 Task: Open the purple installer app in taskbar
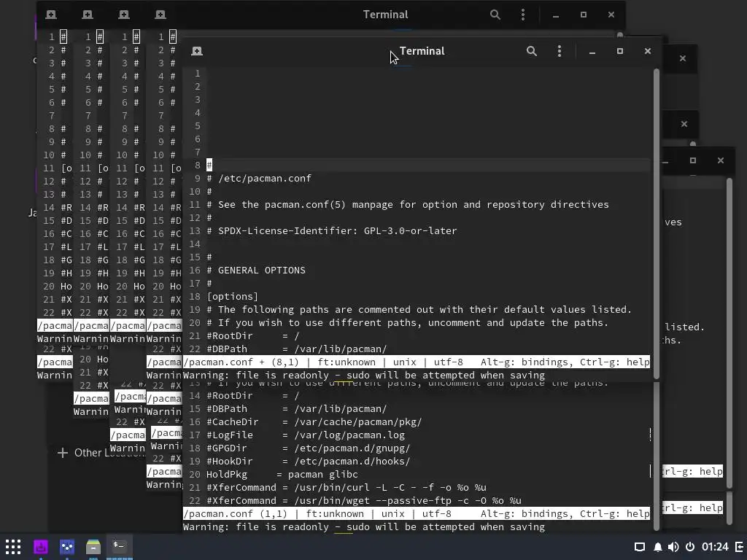pos(41,547)
